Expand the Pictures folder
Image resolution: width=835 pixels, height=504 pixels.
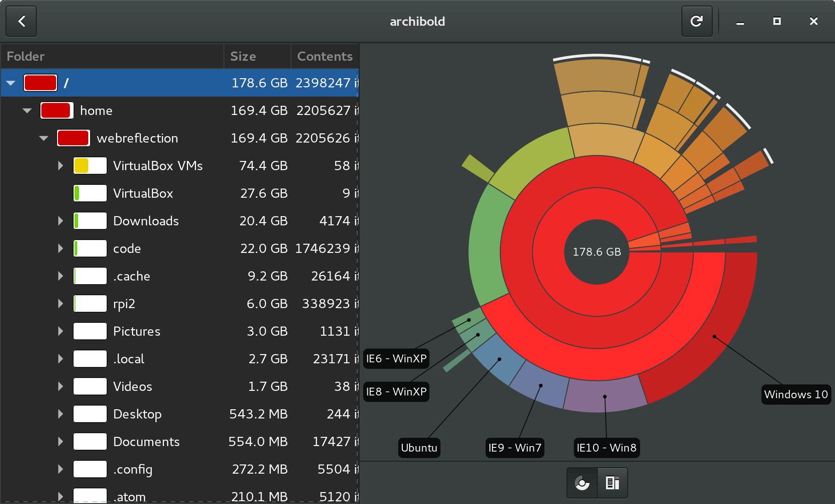[x=60, y=331]
